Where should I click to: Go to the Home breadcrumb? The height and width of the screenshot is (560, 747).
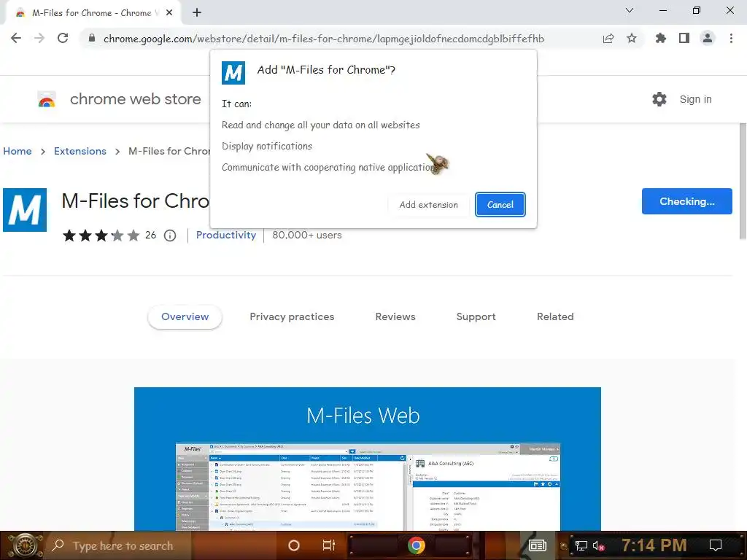click(18, 151)
